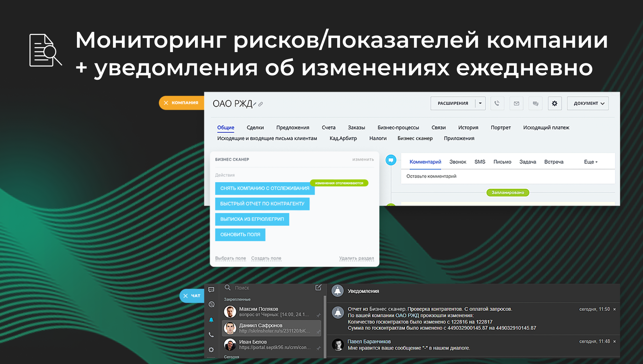Click the link icon beside company title
Screen dimensions: 643x364
(261, 104)
